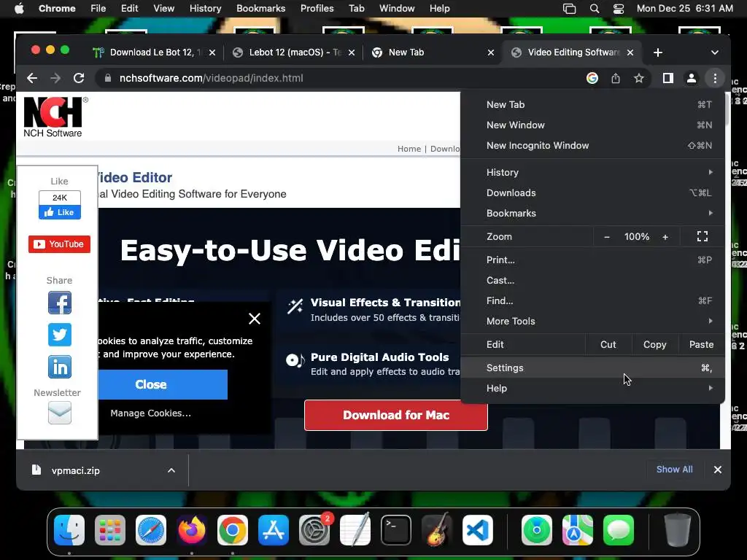The width and height of the screenshot is (747, 560).
Task: Click the Newsletter envelope icon
Action: coord(60,413)
